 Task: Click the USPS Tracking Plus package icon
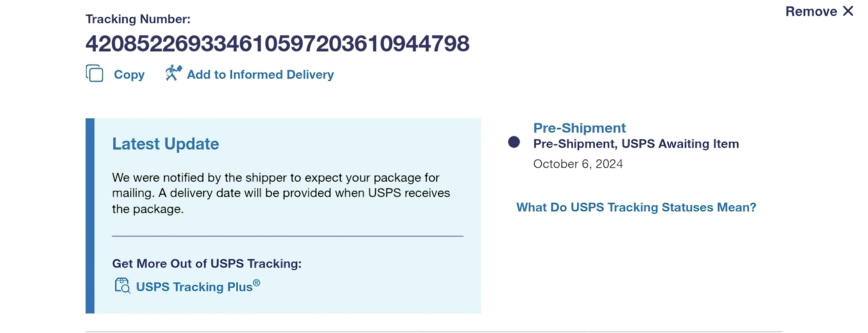pos(122,286)
